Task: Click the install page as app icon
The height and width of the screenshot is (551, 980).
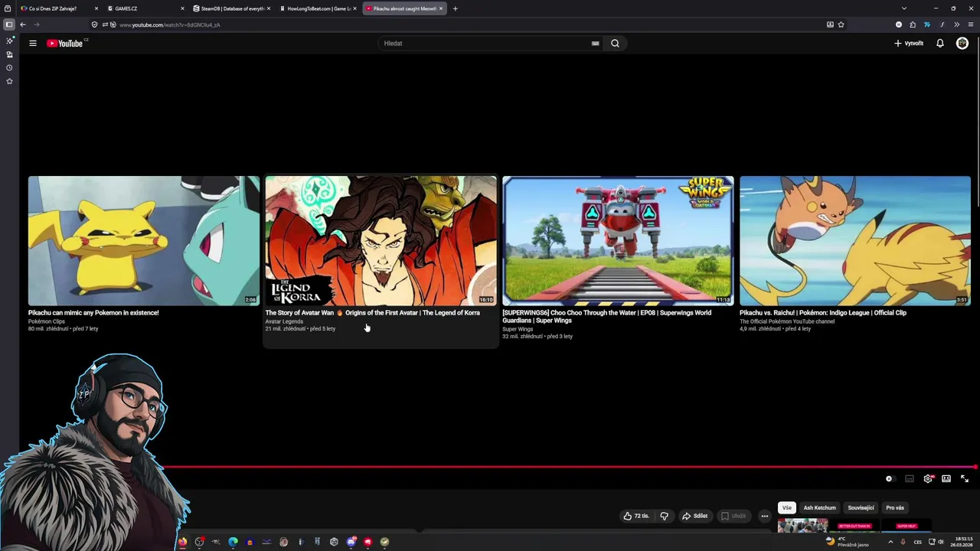Action: [830, 24]
